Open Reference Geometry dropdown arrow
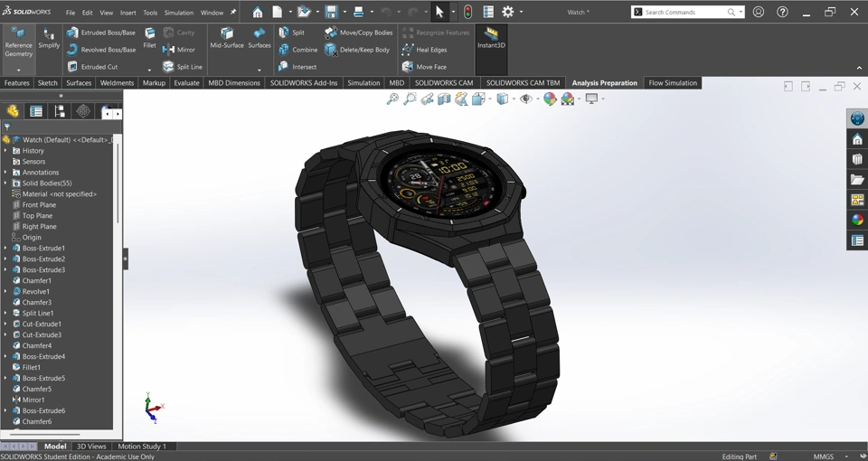The height and width of the screenshot is (461, 868). click(18, 71)
